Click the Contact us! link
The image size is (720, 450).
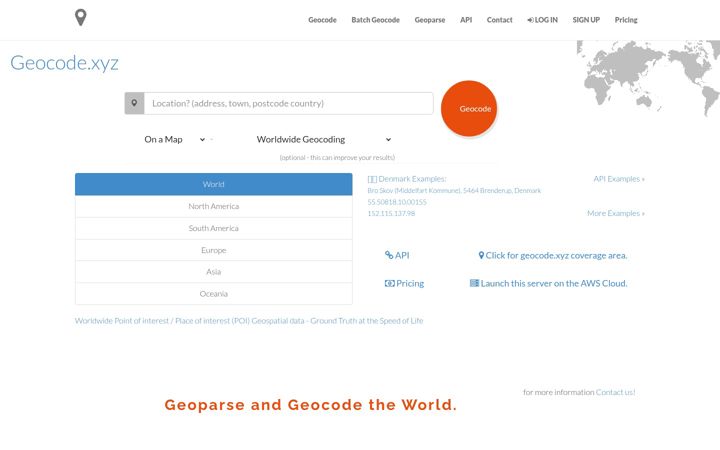coord(615,392)
